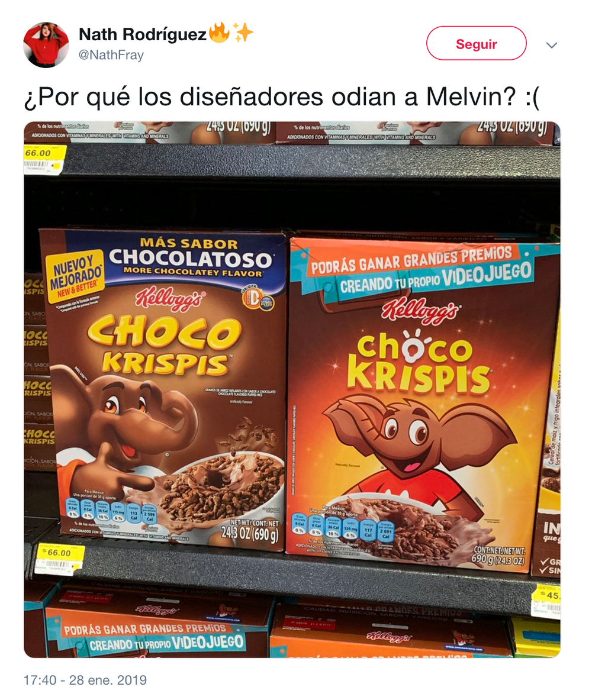Open the Nath Rodríguez display name link
Viewport: 592px width, 700px height.
click(x=143, y=34)
